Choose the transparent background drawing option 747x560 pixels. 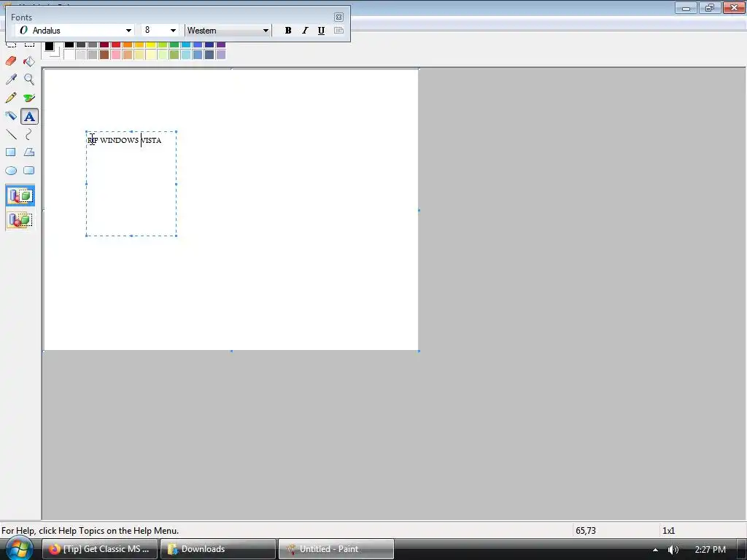tap(20, 219)
